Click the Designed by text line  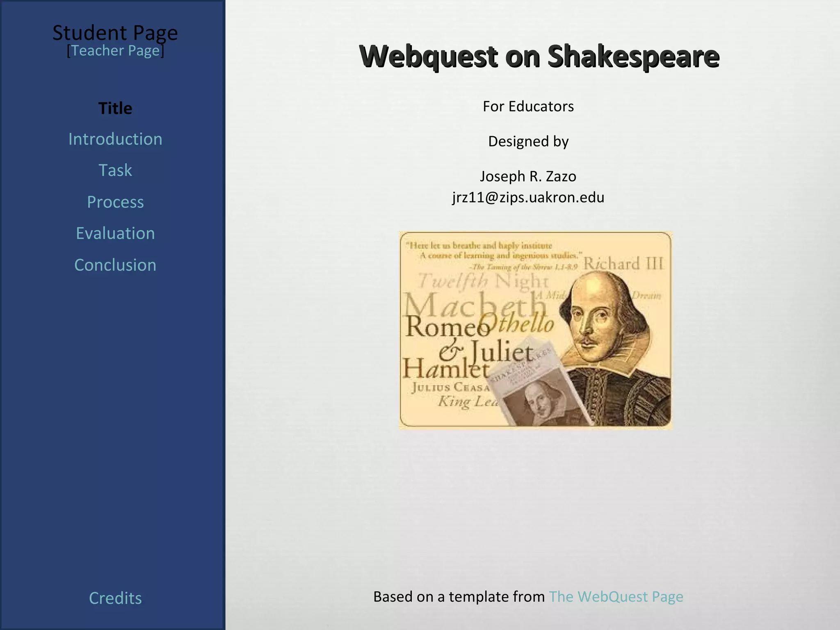(528, 142)
